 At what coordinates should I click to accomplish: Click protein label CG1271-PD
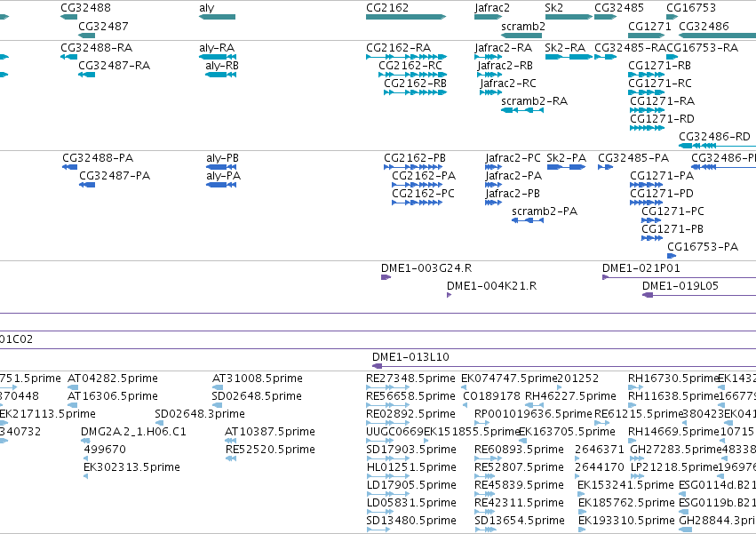click(662, 194)
